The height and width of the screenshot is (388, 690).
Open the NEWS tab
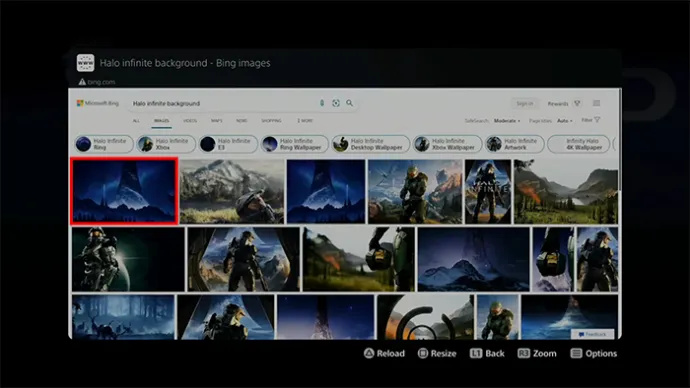point(242,121)
